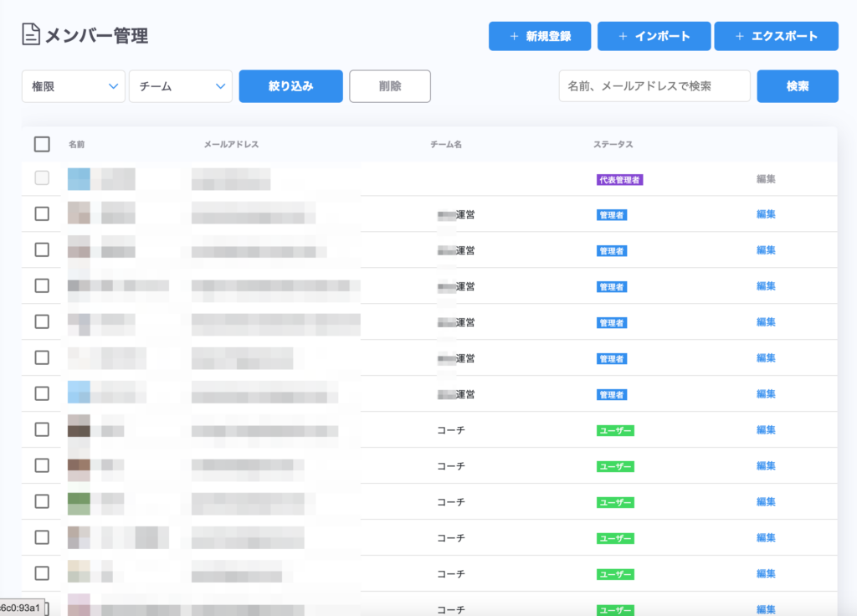Click the plus icon on エクスポート button
Viewport: 857px width, 616px height.
tap(739, 36)
